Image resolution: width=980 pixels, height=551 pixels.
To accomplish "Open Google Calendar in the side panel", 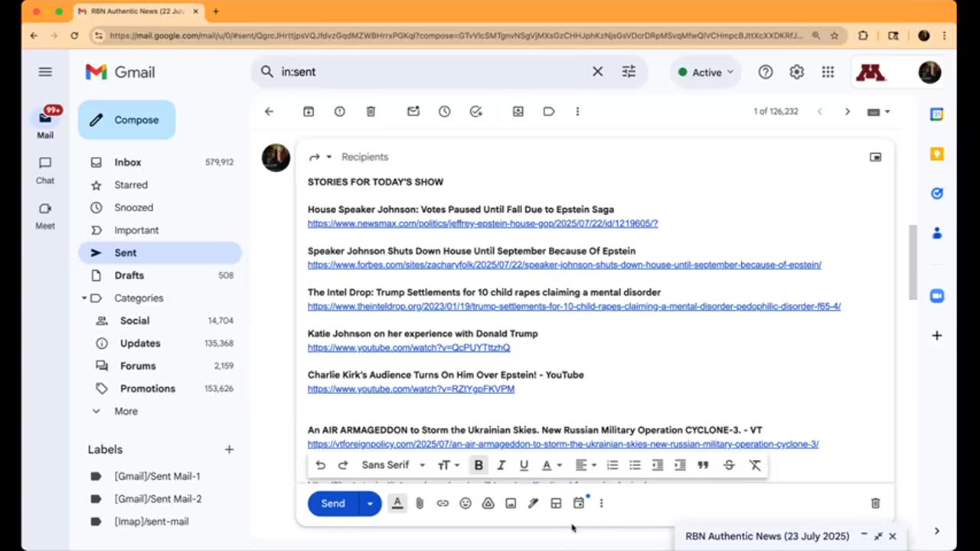I will click(936, 115).
